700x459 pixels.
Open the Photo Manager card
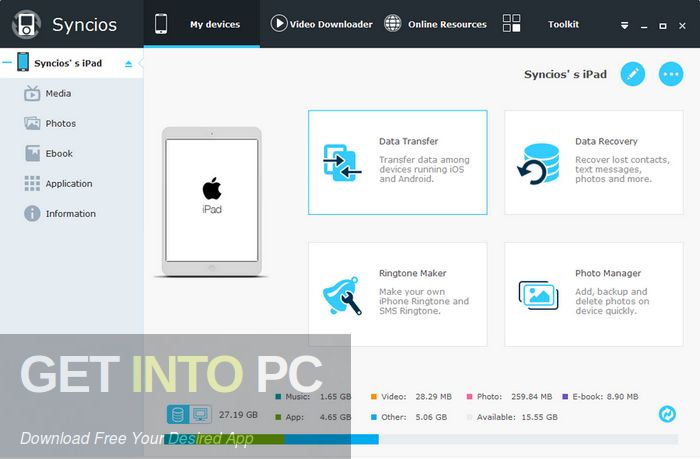tap(594, 294)
